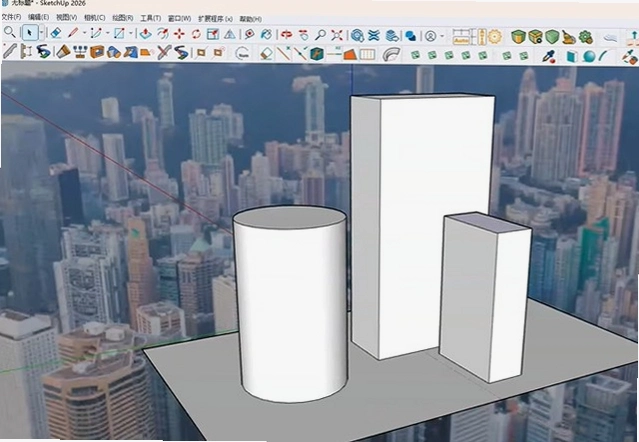The height and width of the screenshot is (442, 639).
Task: Activate the Select arrow tool
Action: coord(30,33)
